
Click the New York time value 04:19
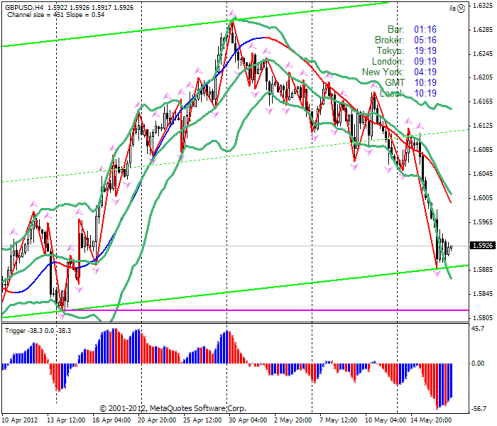[x=425, y=72]
